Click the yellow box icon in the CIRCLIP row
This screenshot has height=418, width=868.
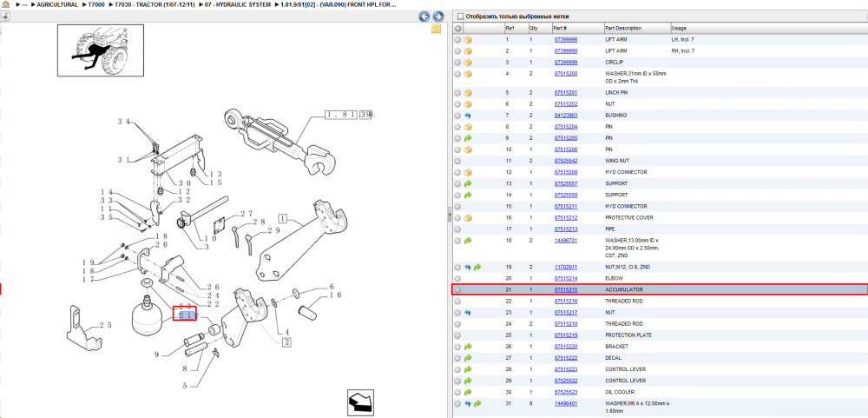[x=468, y=63]
